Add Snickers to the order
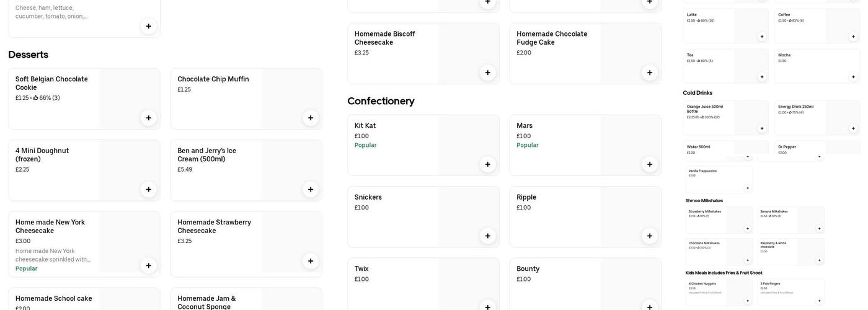 487,236
